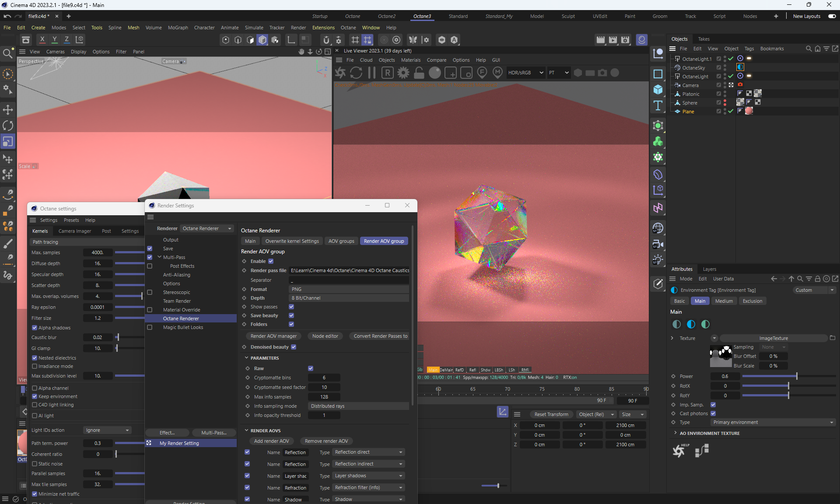Click the Text spline tool icon
The height and width of the screenshot is (504, 840).
point(658,105)
